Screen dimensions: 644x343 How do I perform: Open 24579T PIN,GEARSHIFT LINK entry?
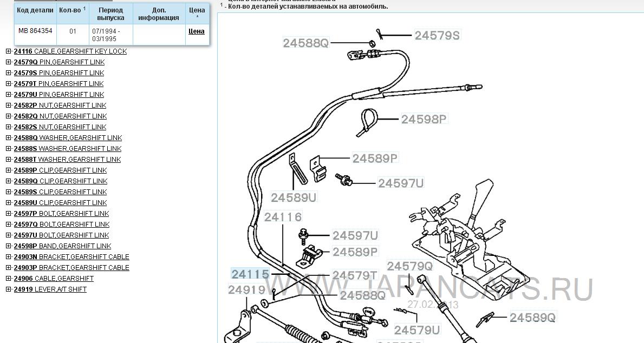[x=58, y=84]
